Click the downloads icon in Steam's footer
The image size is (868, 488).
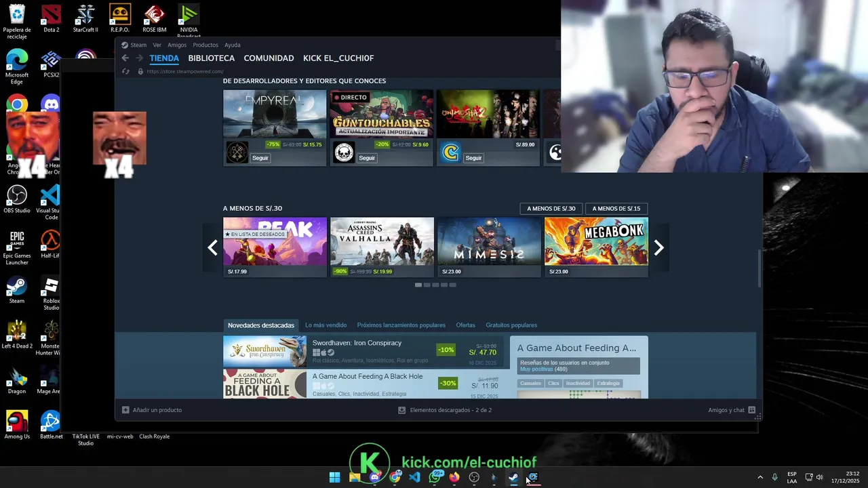pyautogui.click(x=402, y=410)
